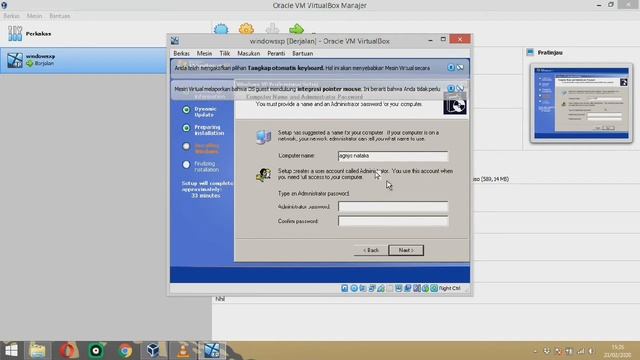Click left blue icon on mouse integration notification
The image size is (640, 360).
[x=451, y=88]
